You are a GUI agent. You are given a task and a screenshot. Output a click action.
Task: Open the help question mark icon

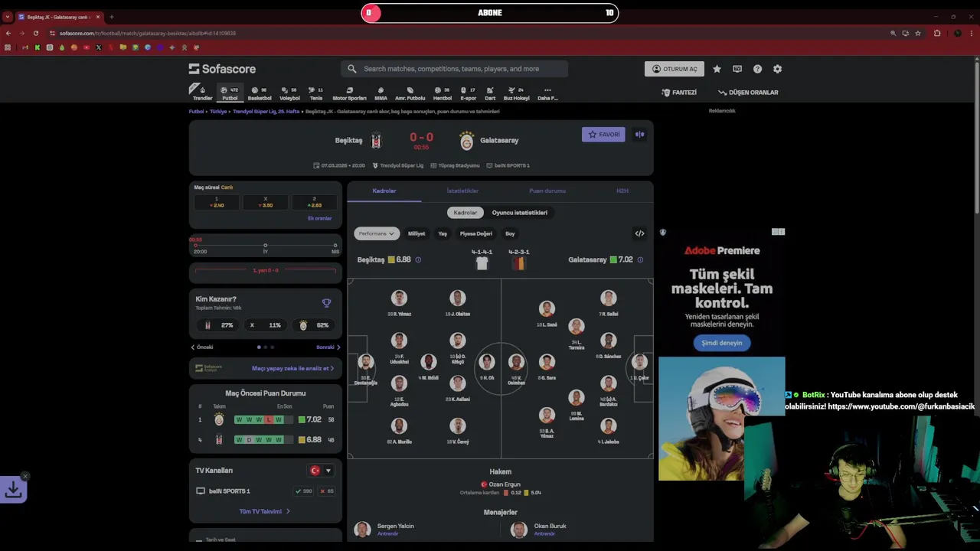click(757, 69)
